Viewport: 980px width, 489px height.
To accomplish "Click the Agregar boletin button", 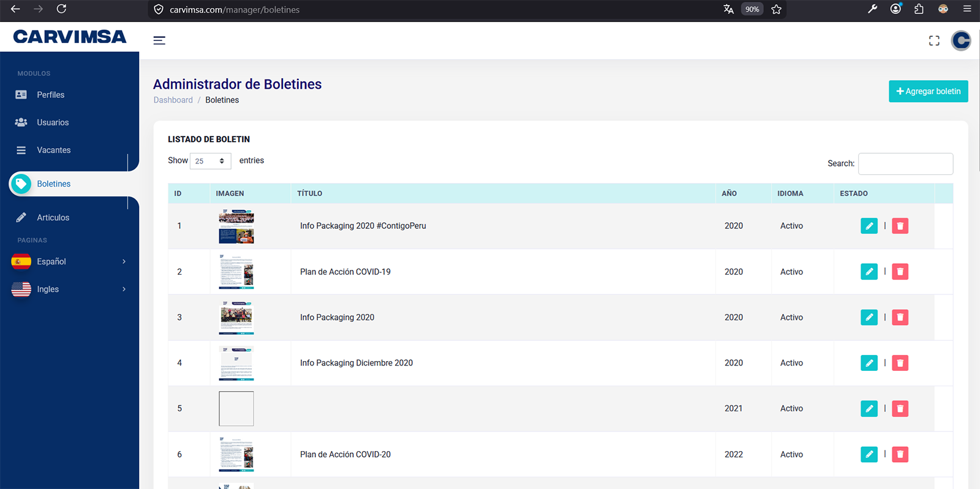I will click(928, 91).
